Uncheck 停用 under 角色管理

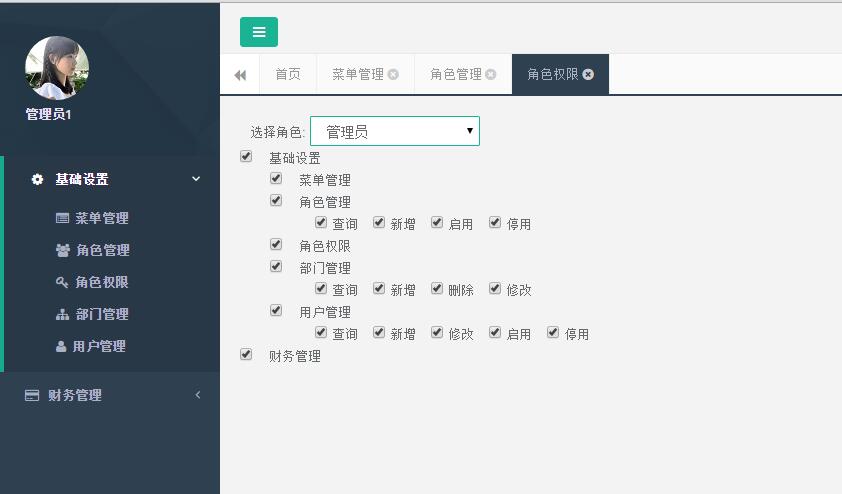pos(495,222)
